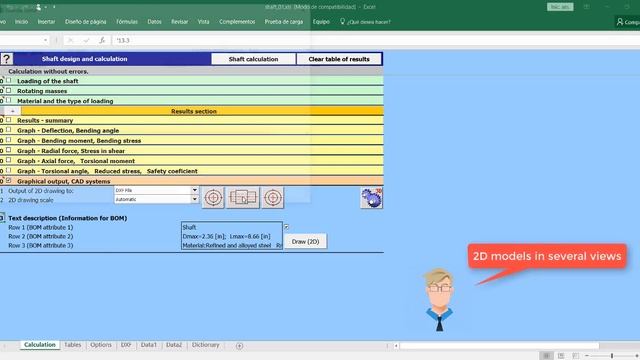Open the Quick Access Toolbar customize arrow
The height and width of the screenshot is (360, 640).
(x=54, y=7)
